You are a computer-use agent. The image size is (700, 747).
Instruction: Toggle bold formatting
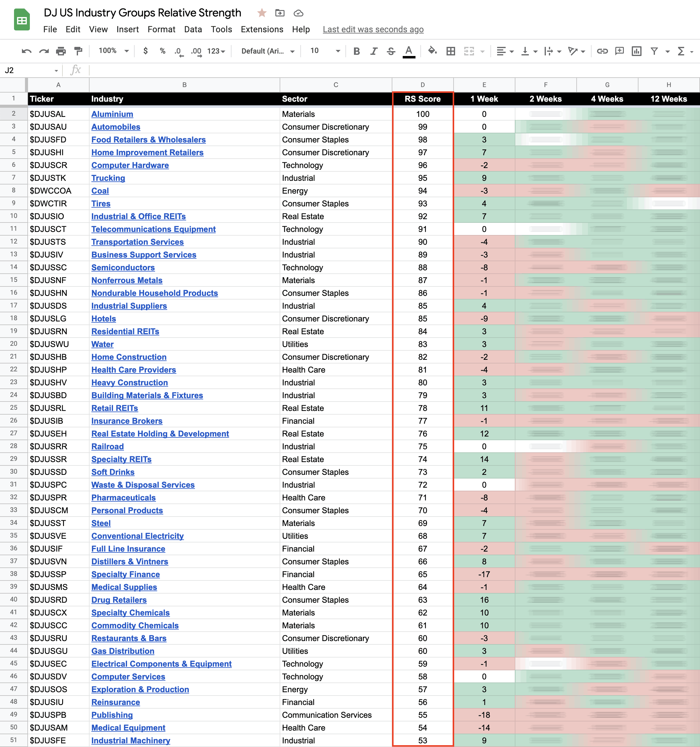(x=357, y=51)
